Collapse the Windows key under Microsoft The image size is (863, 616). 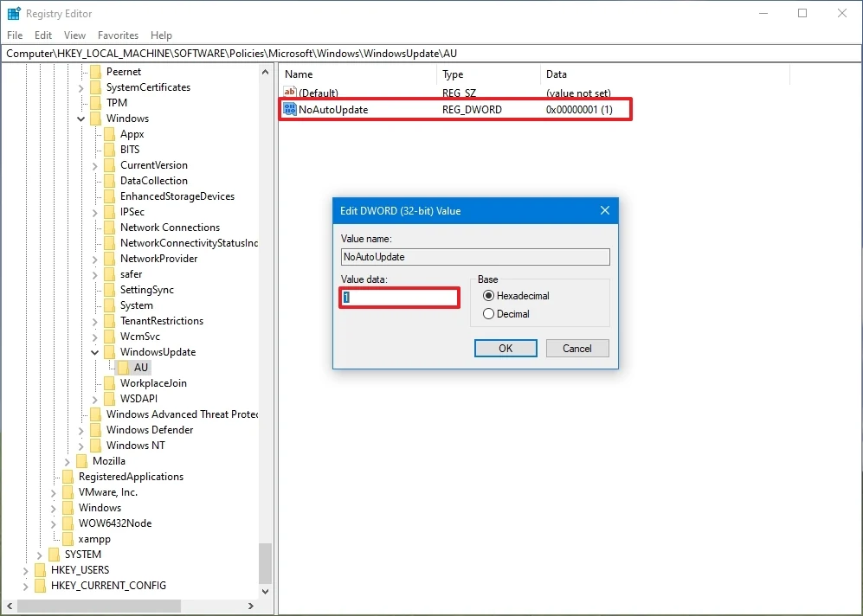click(81, 119)
